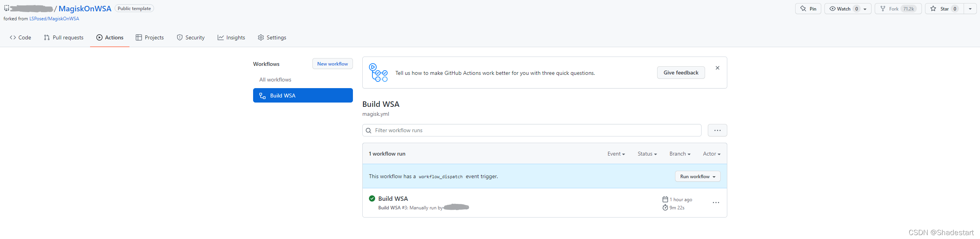
Task: Open the run's three-dot options menu
Action: [716, 203]
